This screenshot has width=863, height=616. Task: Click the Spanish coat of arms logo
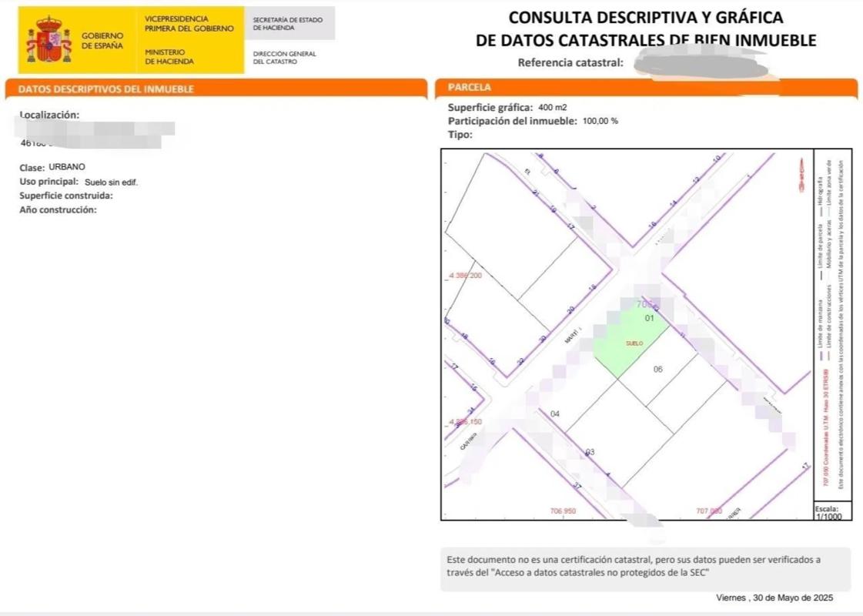(49, 40)
